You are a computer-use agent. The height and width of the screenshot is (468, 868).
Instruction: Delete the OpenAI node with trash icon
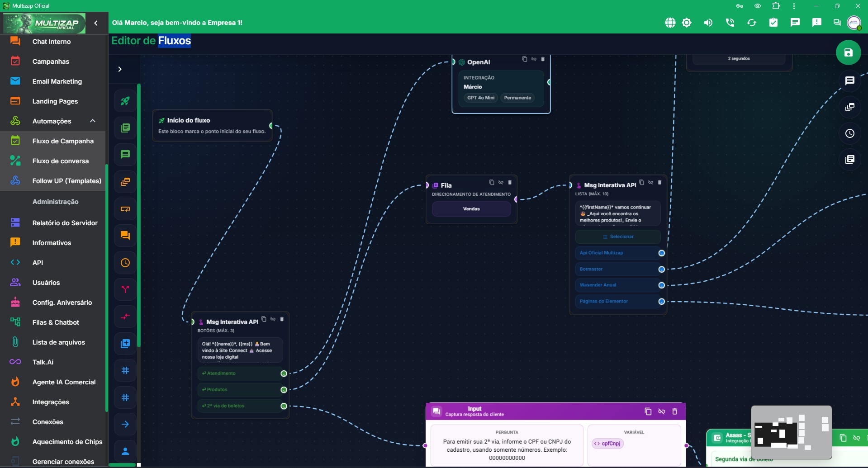click(x=543, y=59)
